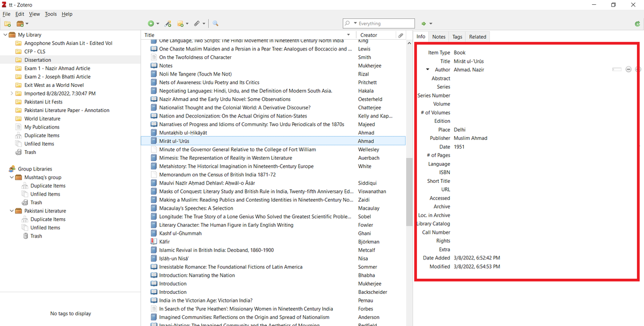Viewport: 644px width, 326px height.
Task: Open My Publications in My Library
Action: click(x=42, y=127)
